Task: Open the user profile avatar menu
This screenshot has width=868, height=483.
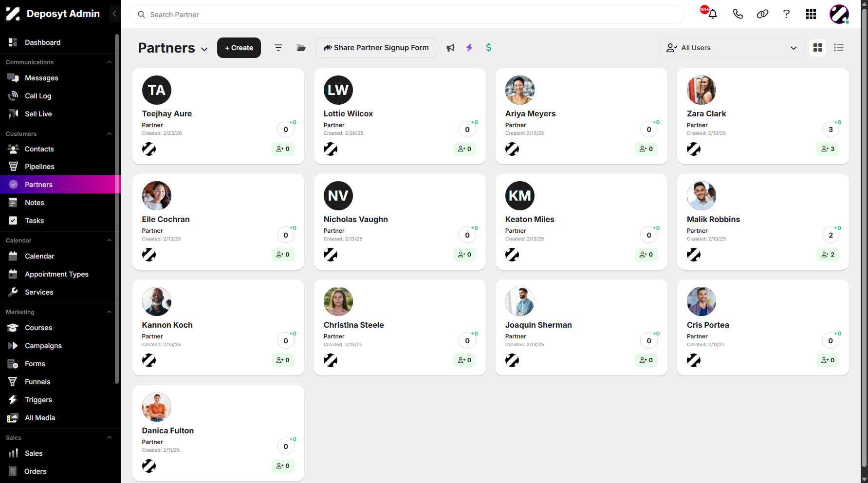Action: point(839,14)
